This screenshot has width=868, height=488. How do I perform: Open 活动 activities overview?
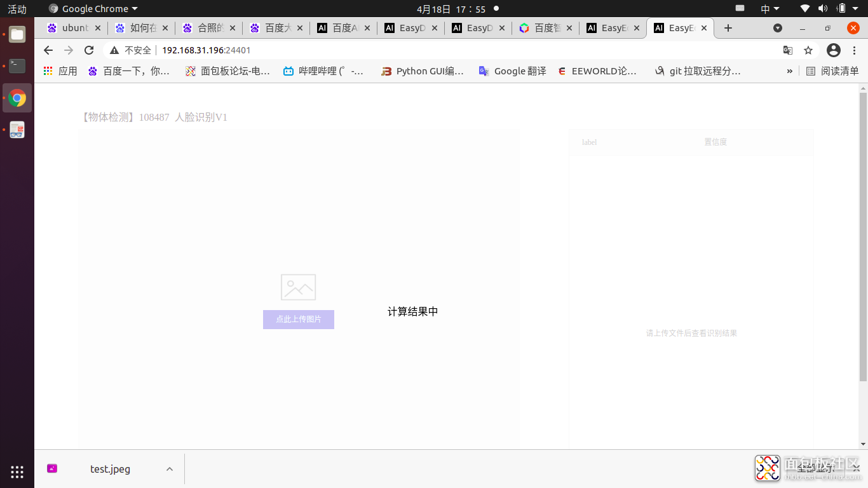click(x=17, y=9)
